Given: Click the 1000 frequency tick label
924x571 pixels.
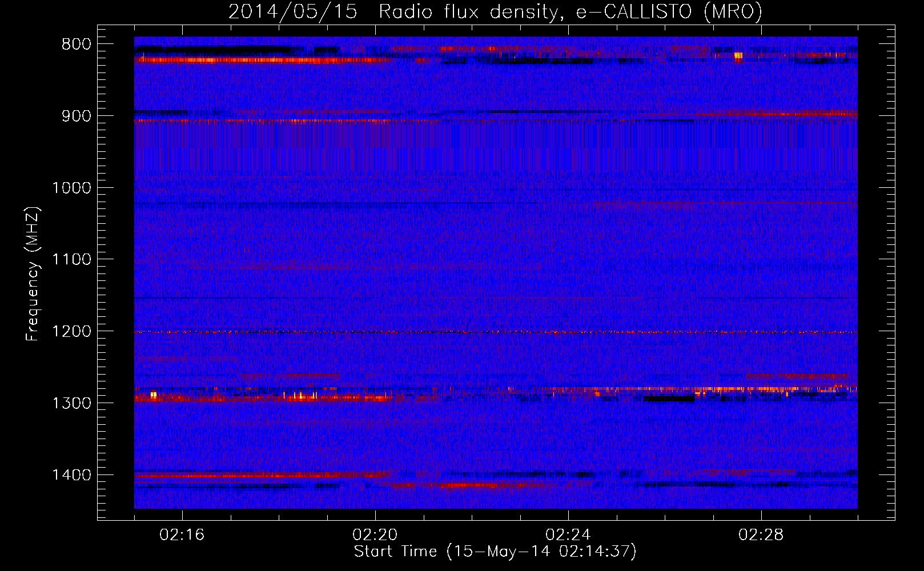Looking at the screenshot, I should [x=71, y=188].
